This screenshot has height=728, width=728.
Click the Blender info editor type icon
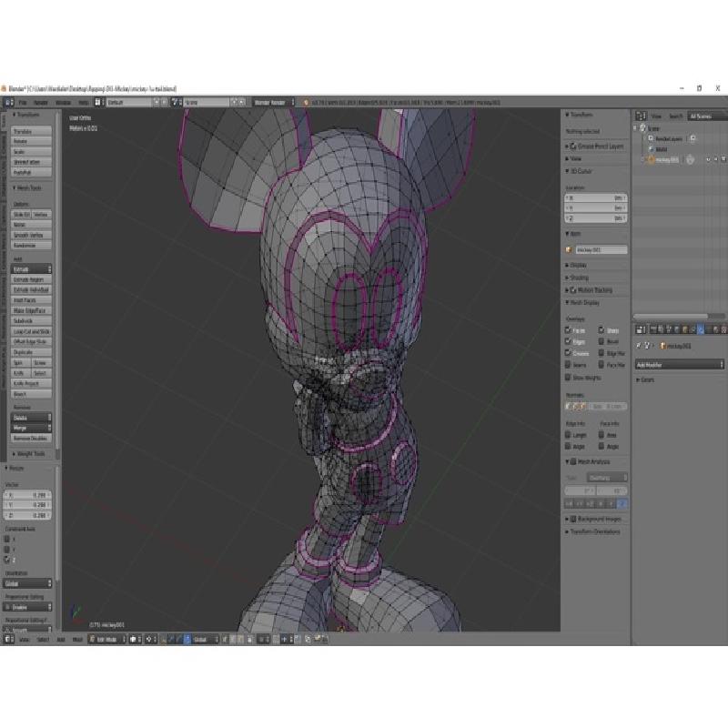(7, 103)
